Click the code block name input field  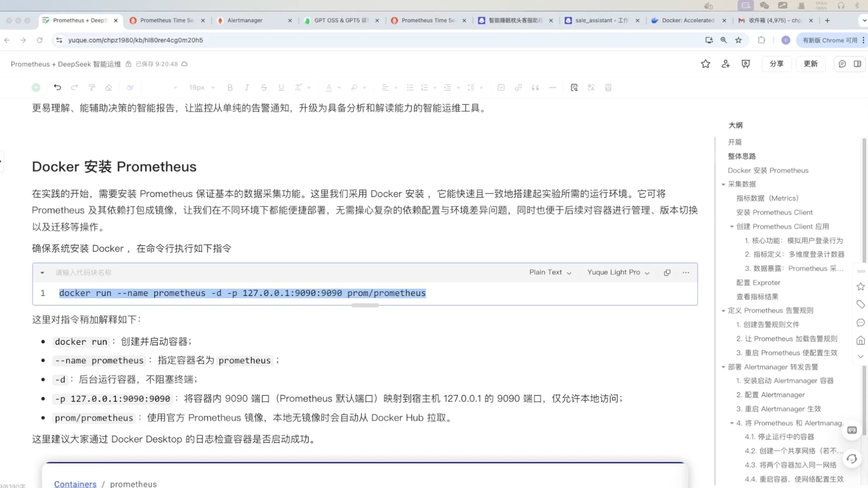point(84,272)
